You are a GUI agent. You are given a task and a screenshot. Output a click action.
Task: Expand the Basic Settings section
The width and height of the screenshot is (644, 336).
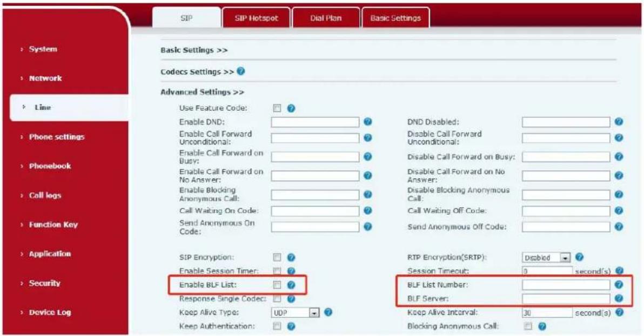tap(194, 50)
